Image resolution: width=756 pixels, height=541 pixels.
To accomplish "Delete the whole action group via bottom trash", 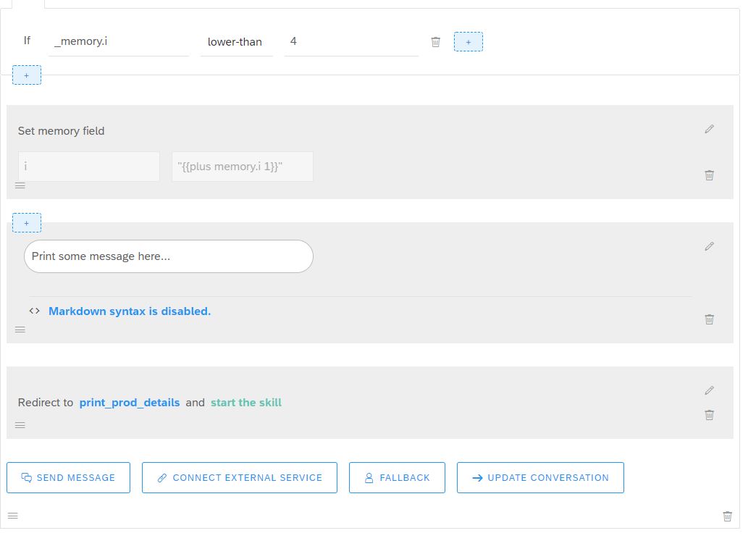I will pyautogui.click(x=728, y=516).
